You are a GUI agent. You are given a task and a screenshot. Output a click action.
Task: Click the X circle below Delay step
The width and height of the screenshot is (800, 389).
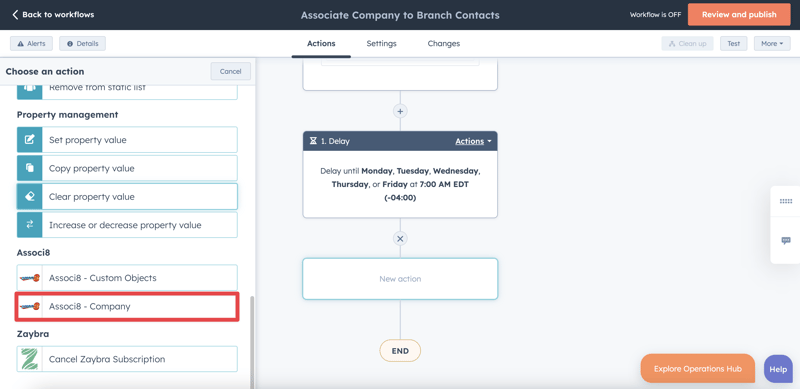pyautogui.click(x=400, y=238)
